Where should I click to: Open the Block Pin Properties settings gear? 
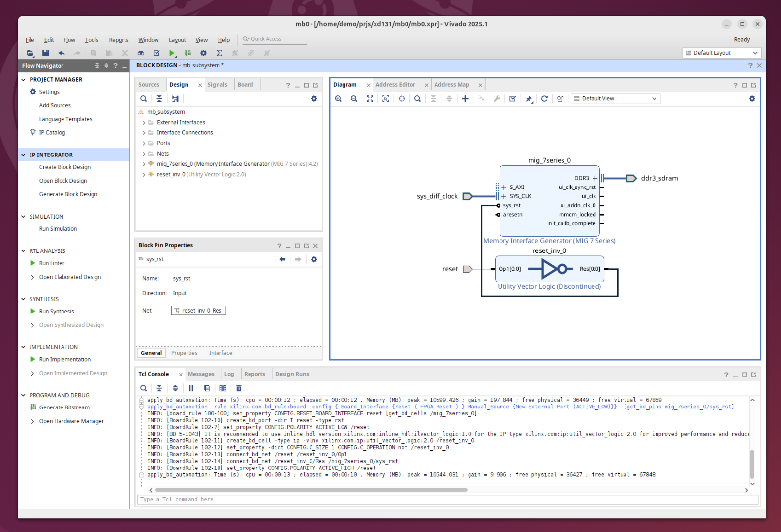[x=314, y=259]
